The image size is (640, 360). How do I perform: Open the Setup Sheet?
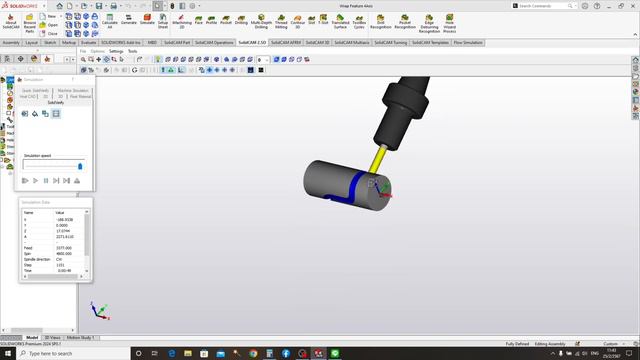[163, 21]
